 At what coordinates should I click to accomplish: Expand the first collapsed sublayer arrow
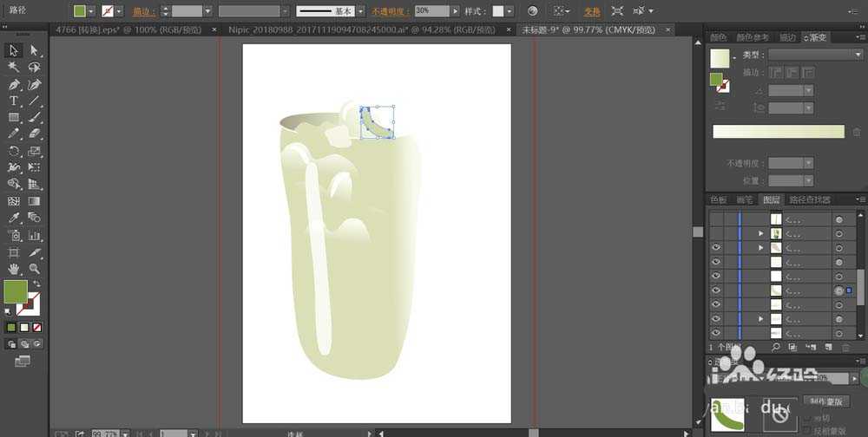pos(761,234)
